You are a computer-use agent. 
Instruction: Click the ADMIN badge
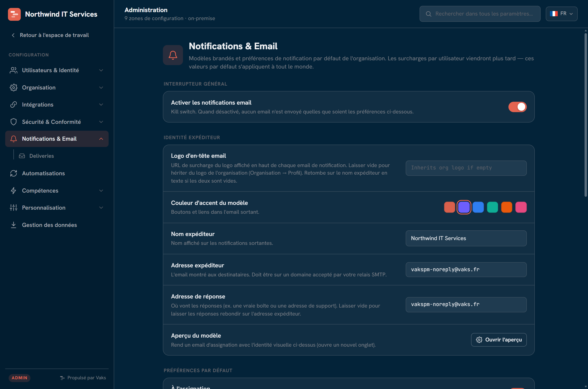pyautogui.click(x=19, y=378)
